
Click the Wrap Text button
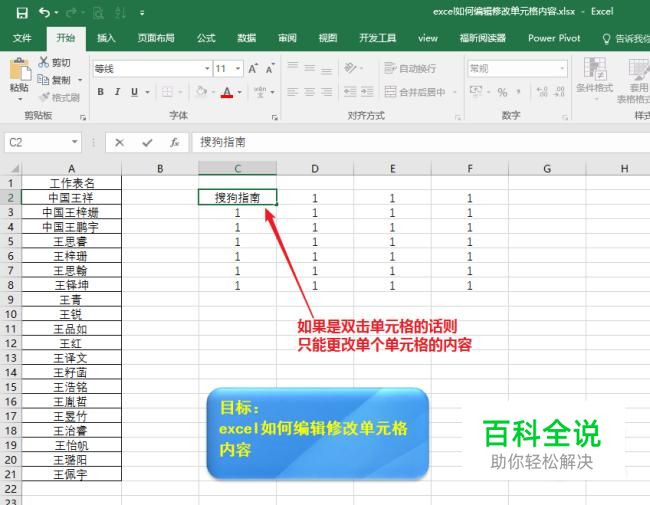[410, 68]
